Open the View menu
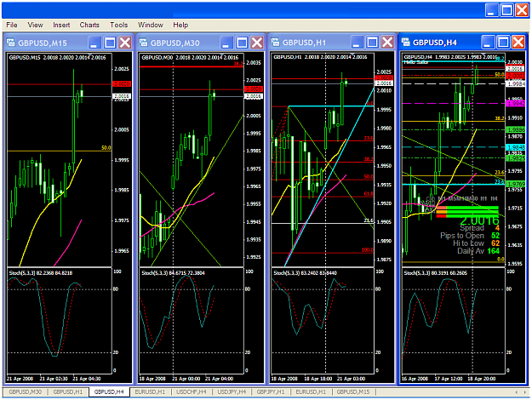This screenshot has width=532, height=400. coord(35,25)
